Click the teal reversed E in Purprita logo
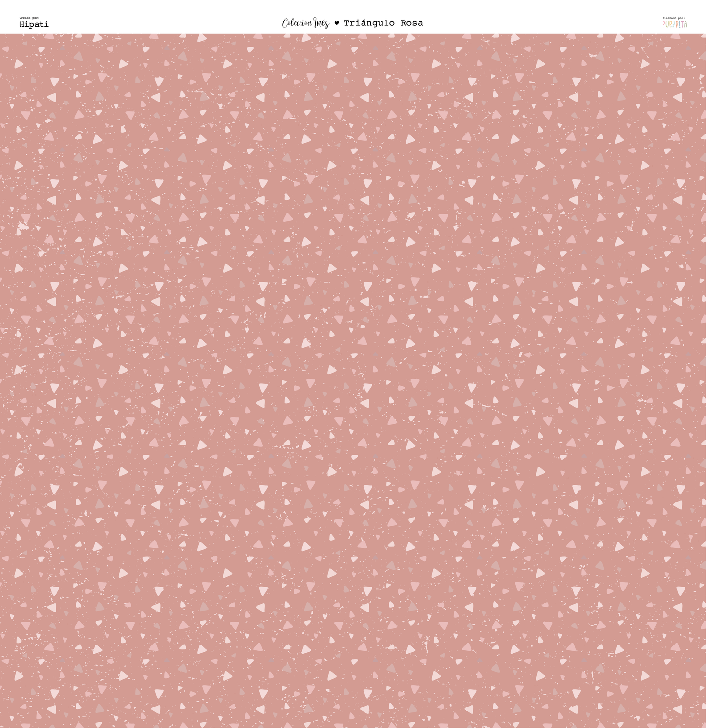Viewport: 706px width, 728px height. pyautogui.click(x=674, y=24)
